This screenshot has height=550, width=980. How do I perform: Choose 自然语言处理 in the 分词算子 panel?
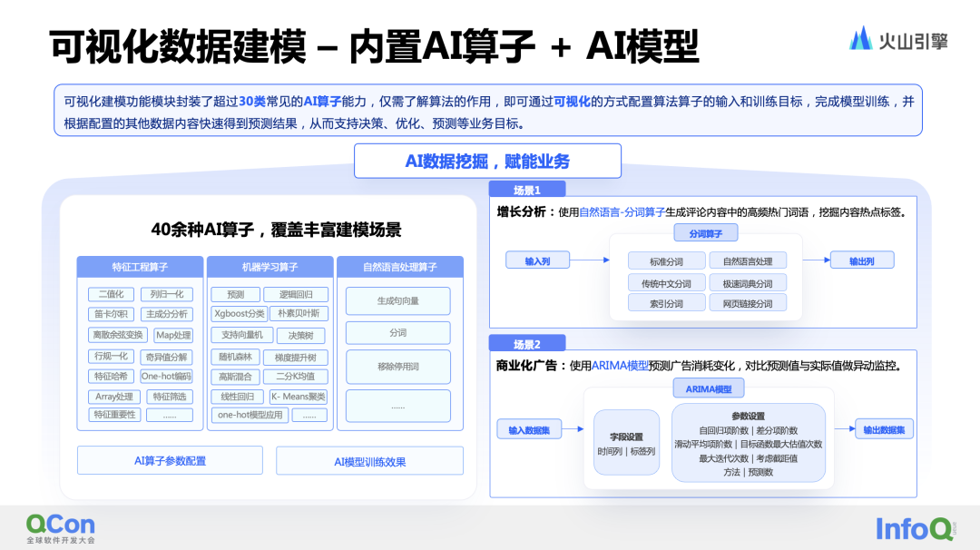pos(748,261)
